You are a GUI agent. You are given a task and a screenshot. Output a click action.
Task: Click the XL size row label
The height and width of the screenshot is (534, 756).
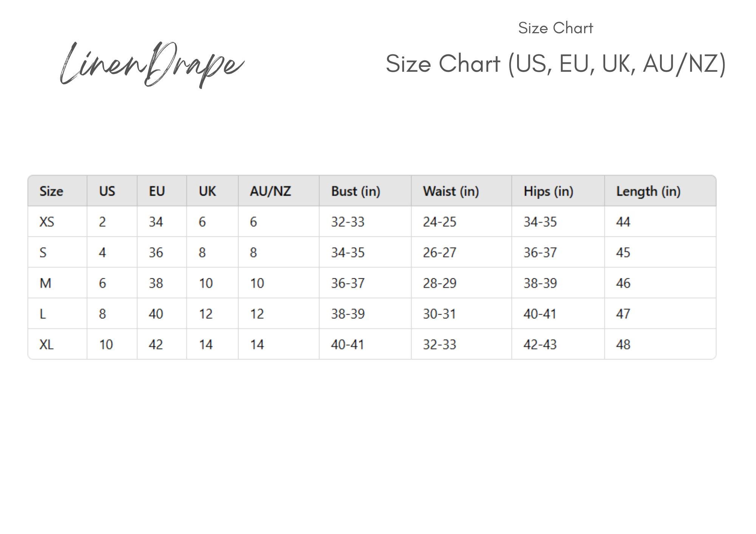pos(46,344)
